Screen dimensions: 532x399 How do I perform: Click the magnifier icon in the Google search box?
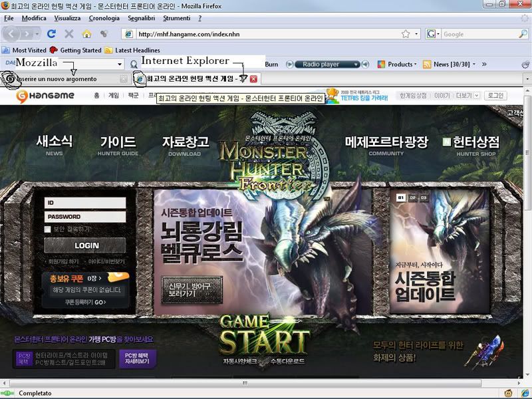point(523,34)
